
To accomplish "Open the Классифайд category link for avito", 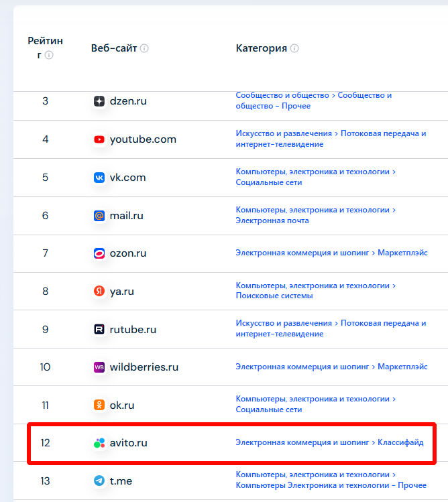I will pos(400,442).
